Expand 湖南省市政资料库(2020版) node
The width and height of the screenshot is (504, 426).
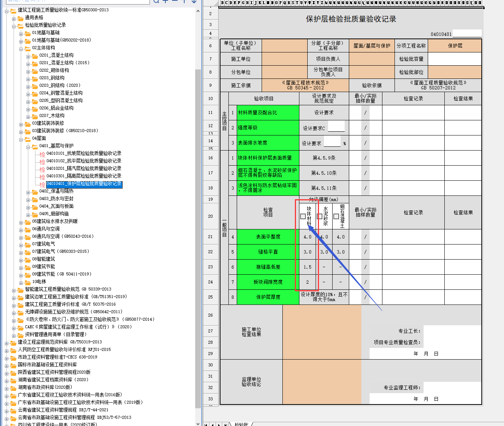coord(6,389)
